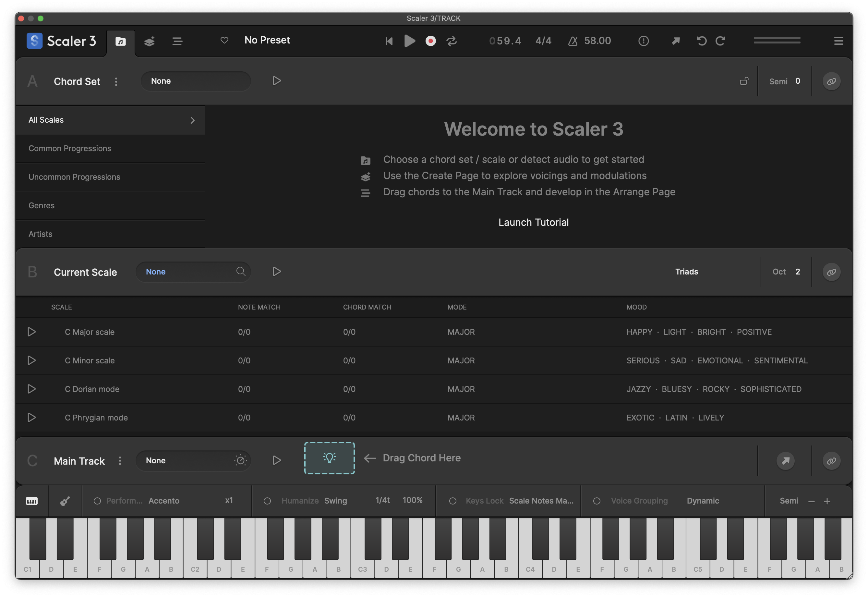Favorite the current preset with the heart icon
Viewport: 868px width, 597px height.
click(224, 41)
